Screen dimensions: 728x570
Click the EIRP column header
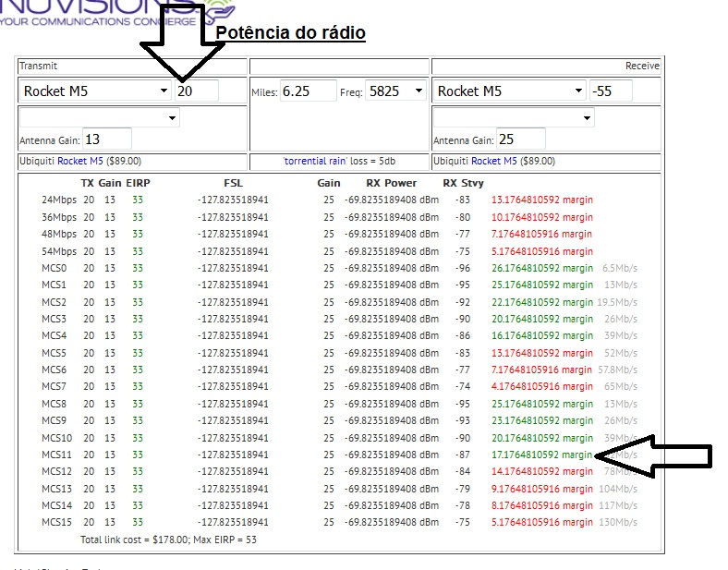(x=138, y=183)
